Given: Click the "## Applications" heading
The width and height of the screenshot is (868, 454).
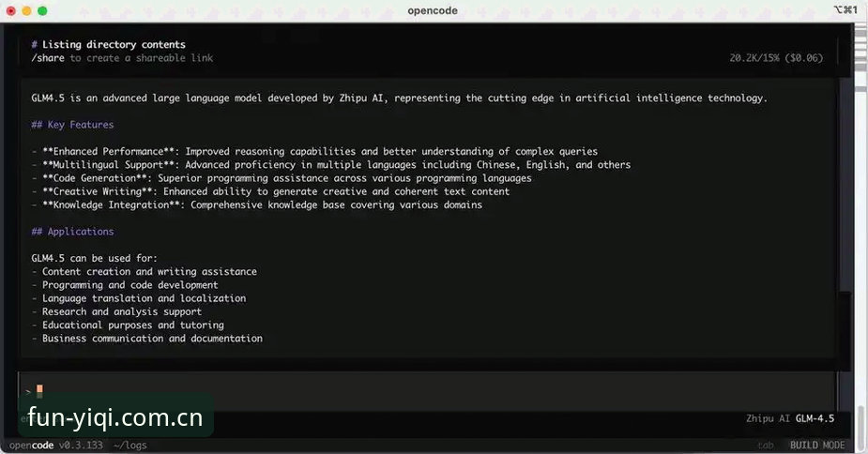Looking at the screenshot, I should click(x=72, y=232).
